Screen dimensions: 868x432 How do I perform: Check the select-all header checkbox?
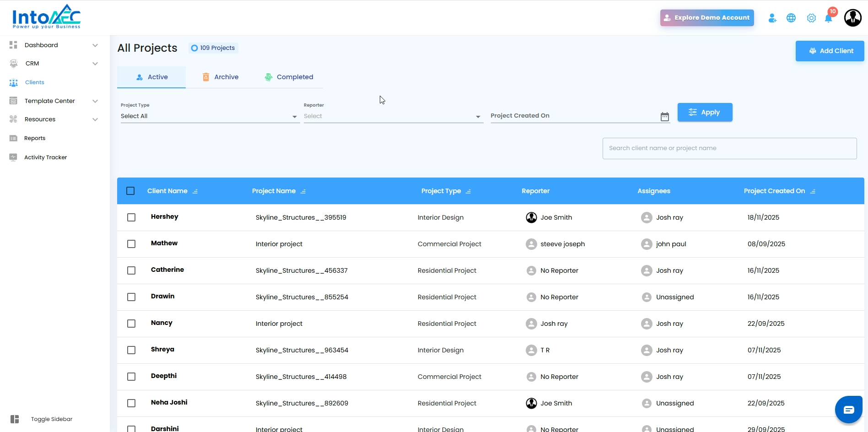(x=130, y=191)
